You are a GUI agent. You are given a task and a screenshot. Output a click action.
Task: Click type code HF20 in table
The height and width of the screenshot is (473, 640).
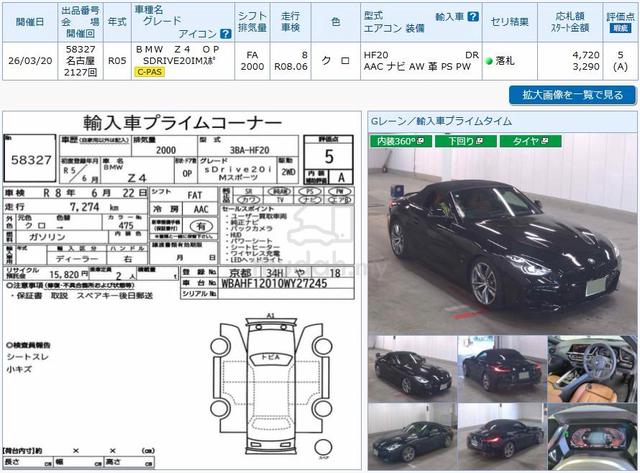tap(376, 55)
